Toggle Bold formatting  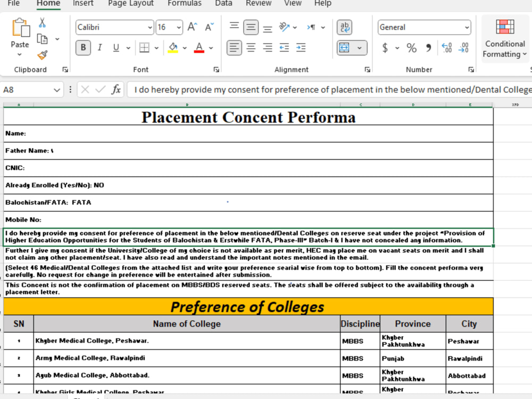[83, 47]
